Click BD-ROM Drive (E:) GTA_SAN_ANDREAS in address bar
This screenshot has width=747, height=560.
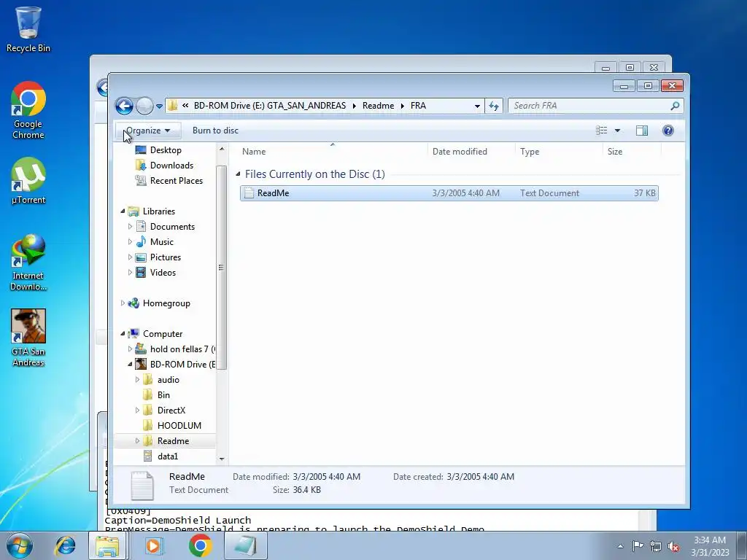270,106
